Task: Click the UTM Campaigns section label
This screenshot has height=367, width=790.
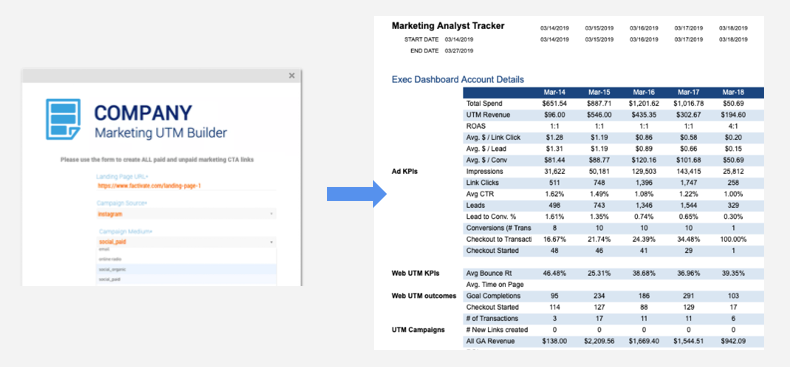Action: pos(418,330)
